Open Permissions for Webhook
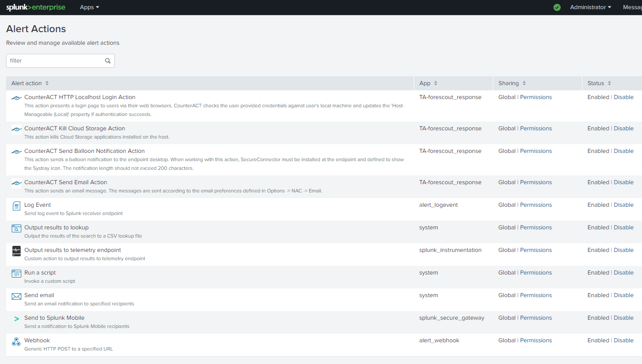 point(536,341)
